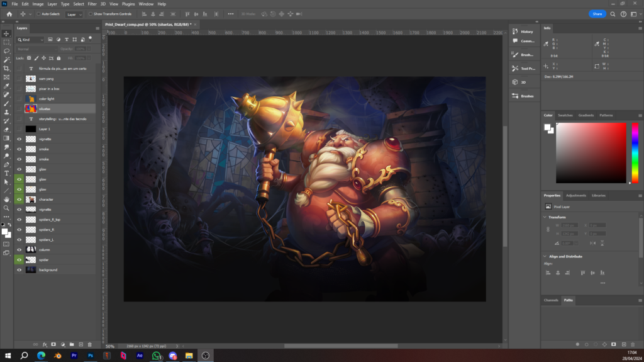Open the Filter menu

(x=92, y=4)
